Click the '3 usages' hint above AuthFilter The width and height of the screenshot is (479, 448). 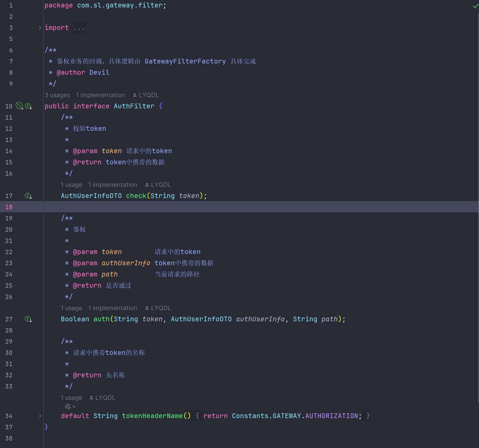pos(57,95)
